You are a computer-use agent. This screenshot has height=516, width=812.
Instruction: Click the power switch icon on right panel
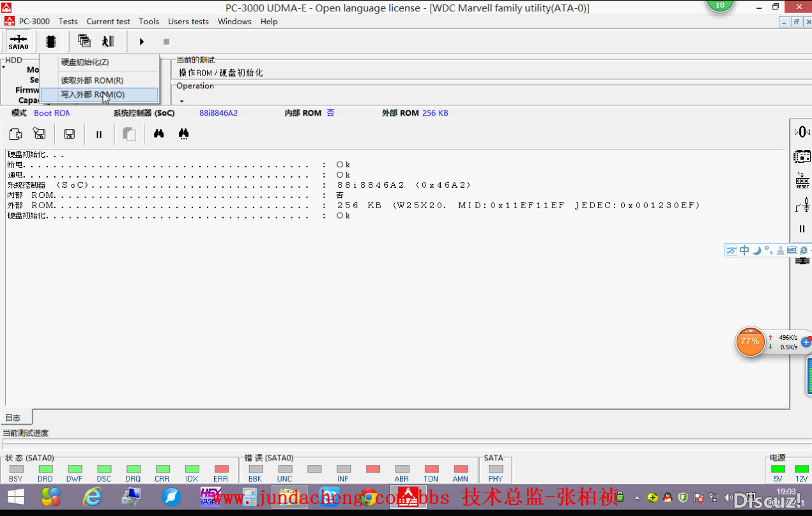[802, 205]
